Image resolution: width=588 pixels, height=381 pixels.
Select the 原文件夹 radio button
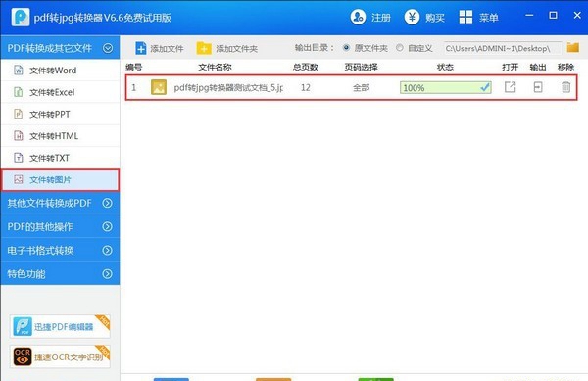(x=346, y=48)
